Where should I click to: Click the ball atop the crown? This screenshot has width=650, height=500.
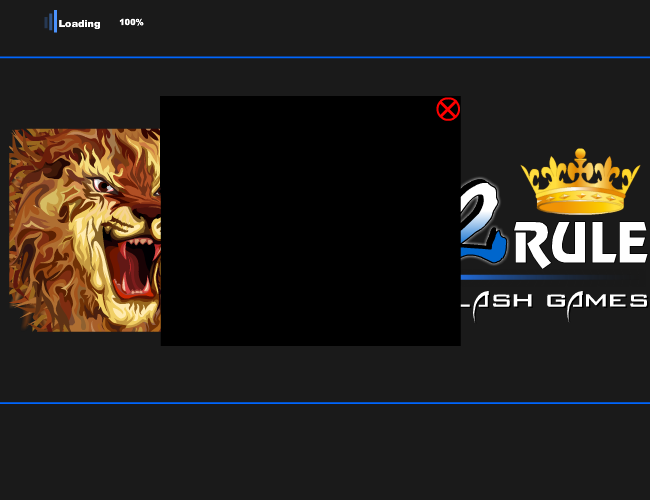pyautogui.click(x=580, y=154)
